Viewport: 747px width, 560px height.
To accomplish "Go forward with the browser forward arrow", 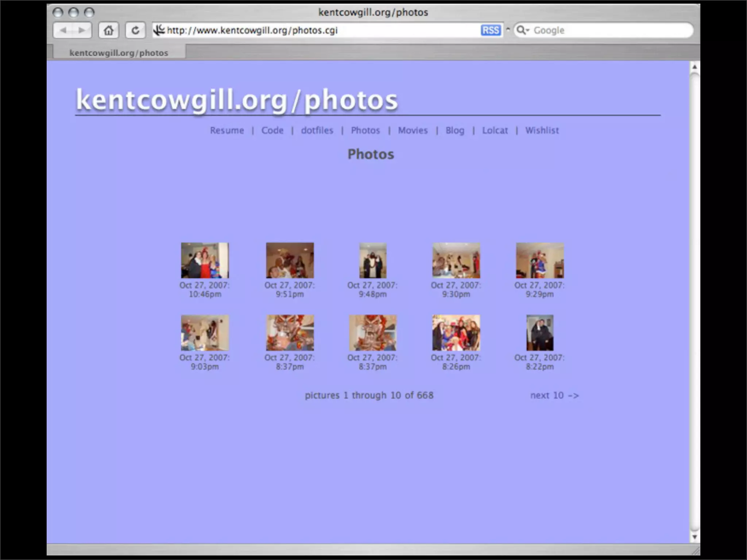I will [82, 30].
